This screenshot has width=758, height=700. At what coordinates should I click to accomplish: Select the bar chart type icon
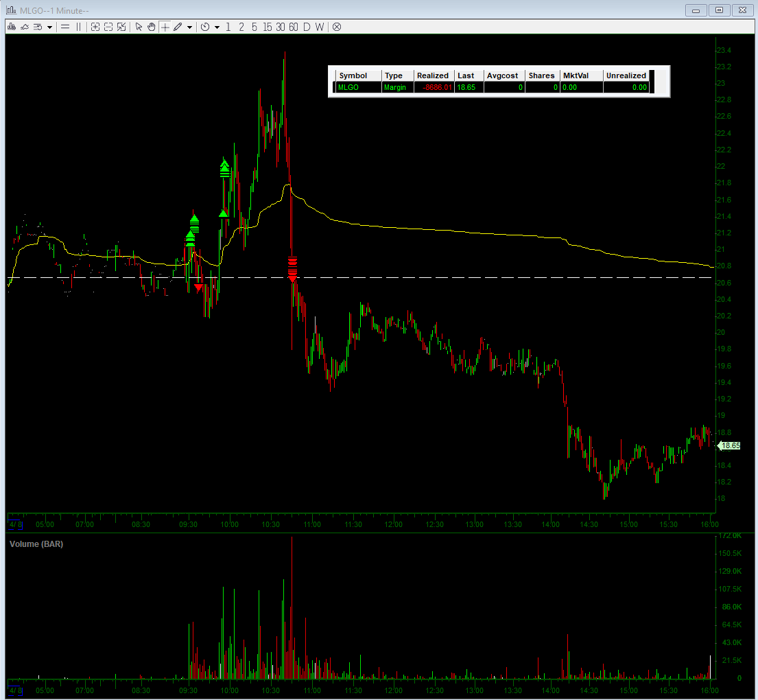pos(12,27)
